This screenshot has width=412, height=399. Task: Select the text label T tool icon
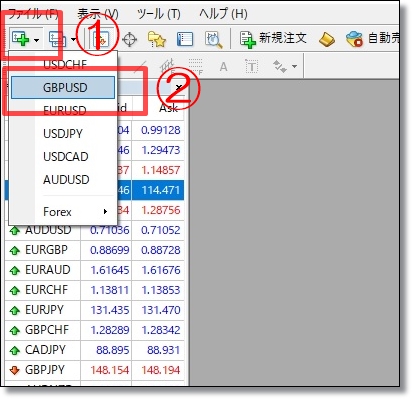tap(252, 67)
